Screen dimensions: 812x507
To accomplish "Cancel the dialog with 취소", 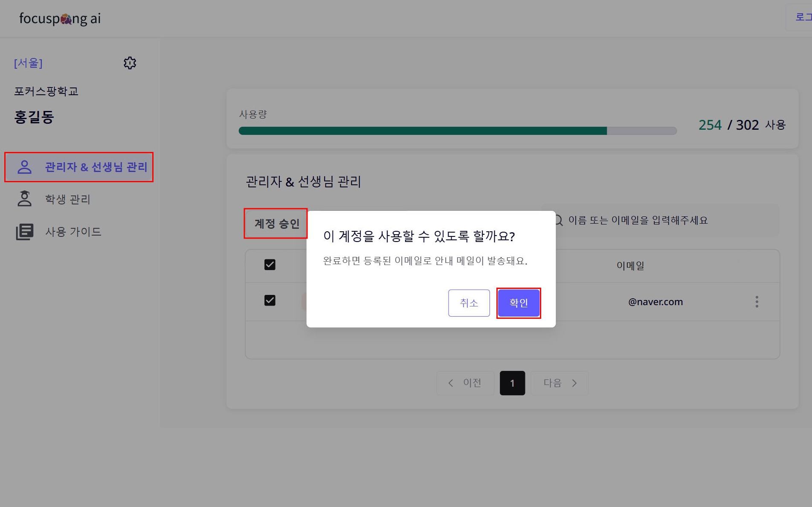I will point(469,303).
